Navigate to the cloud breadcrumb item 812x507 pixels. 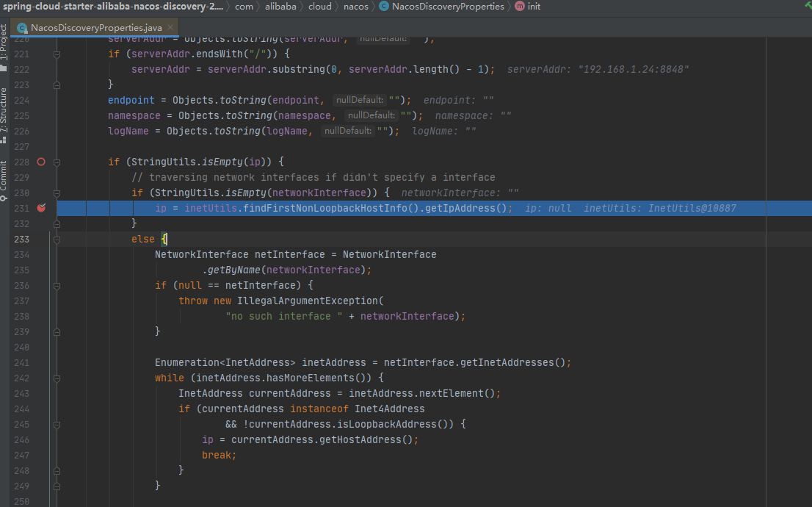coord(319,7)
